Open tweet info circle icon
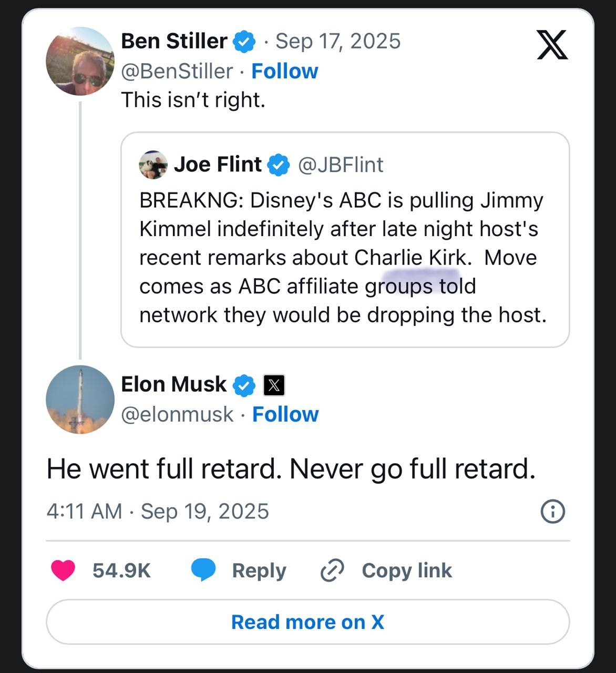The height and width of the screenshot is (673, 616). 552,511
